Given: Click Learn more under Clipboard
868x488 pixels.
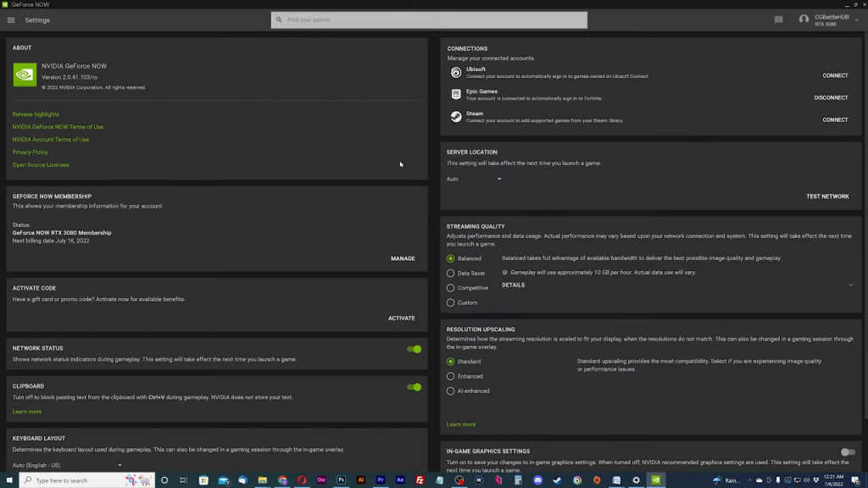Looking at the screenshot, I should (x=27, y=412).
